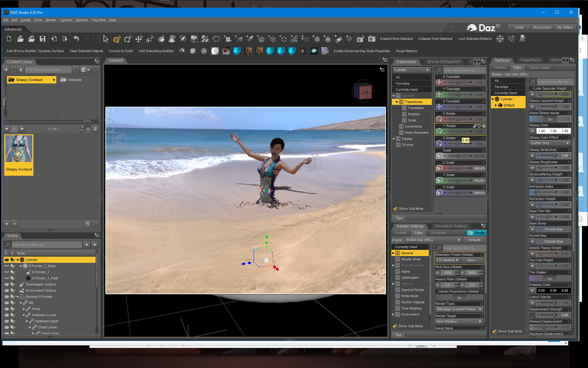Click the New Scene document icon

(x=9, y=39)
